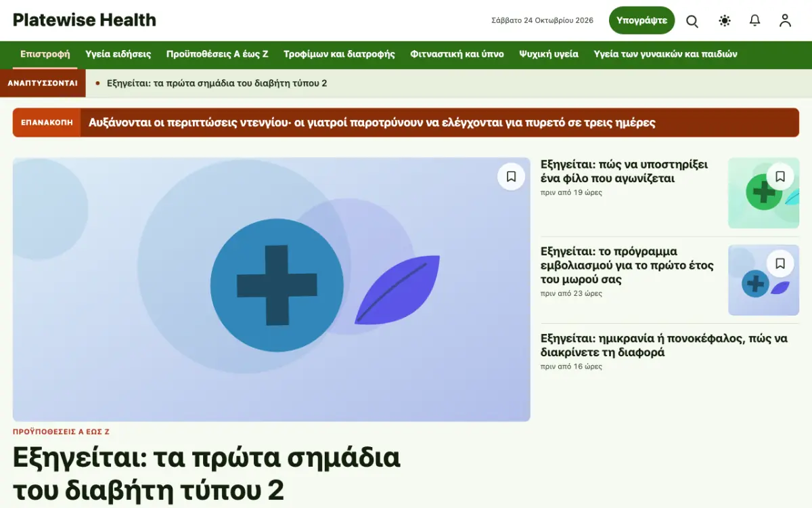Screen dimensions: 812x508
Task: Open the blue thumbnail of vaccination article
Action: [x=763, y=280]
